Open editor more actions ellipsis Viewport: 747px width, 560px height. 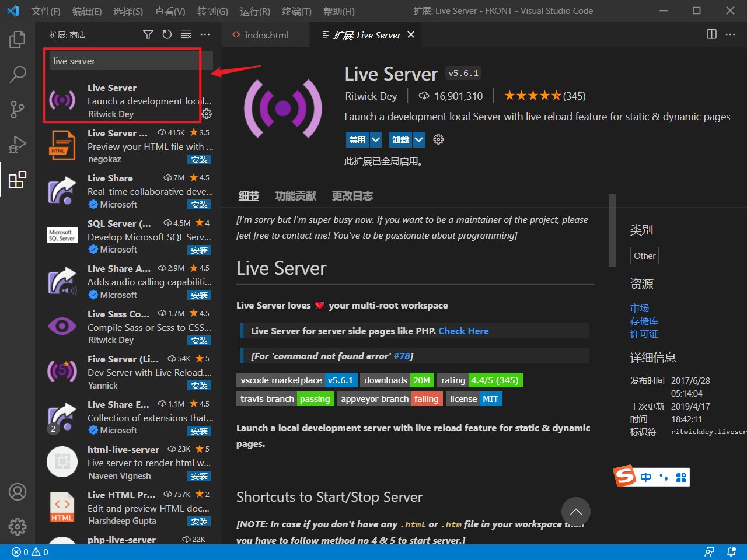point(730,34)
